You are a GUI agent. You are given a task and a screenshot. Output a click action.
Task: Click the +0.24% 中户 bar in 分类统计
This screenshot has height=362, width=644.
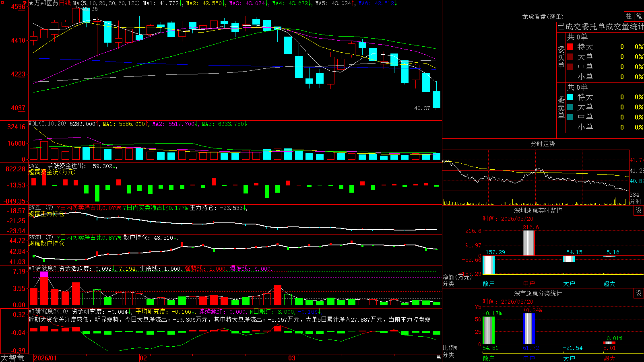pyautogui.click(x=529, y=329)
